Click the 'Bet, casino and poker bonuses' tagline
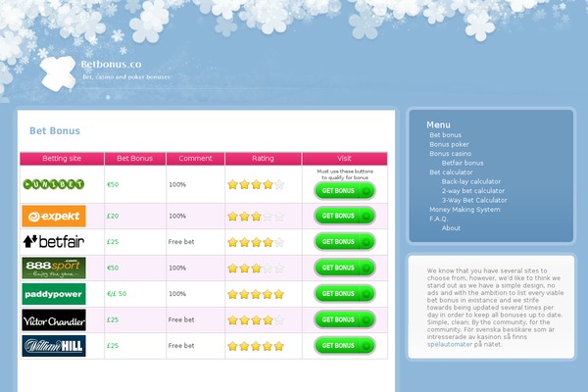 (x=126, y=76)
